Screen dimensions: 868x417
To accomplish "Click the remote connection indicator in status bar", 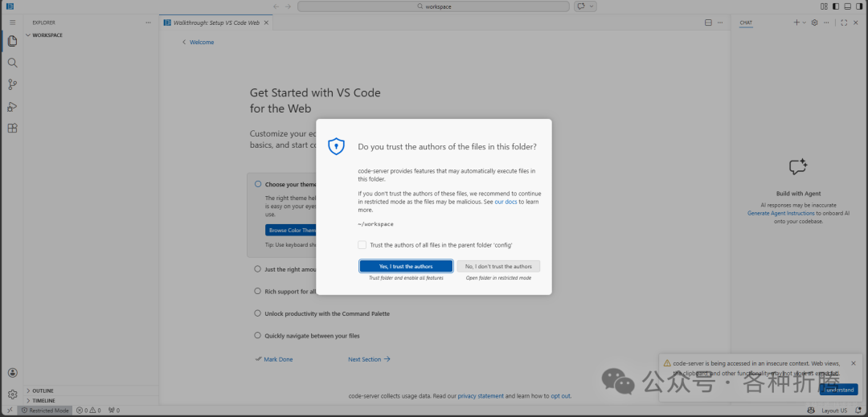I will click(x=9, y=411).
